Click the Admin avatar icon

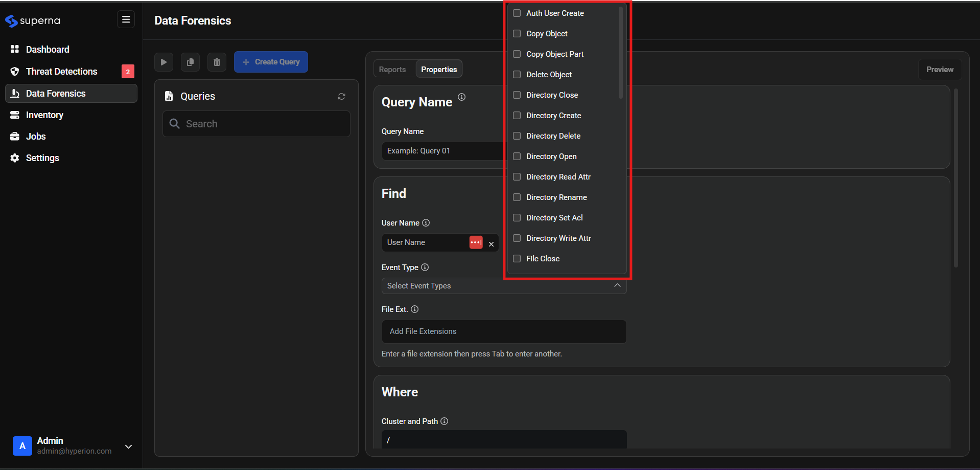click(x=22, y=446)
